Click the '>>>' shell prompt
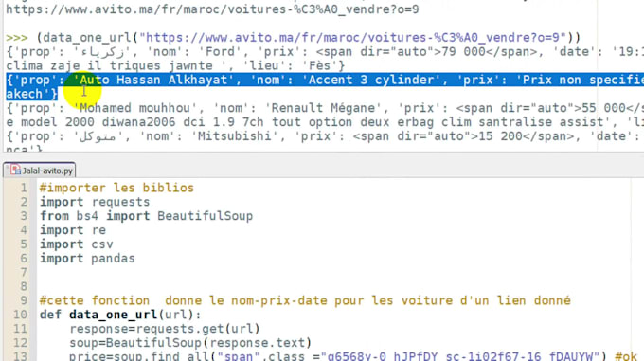644x361 pixels. click(17, 38)
